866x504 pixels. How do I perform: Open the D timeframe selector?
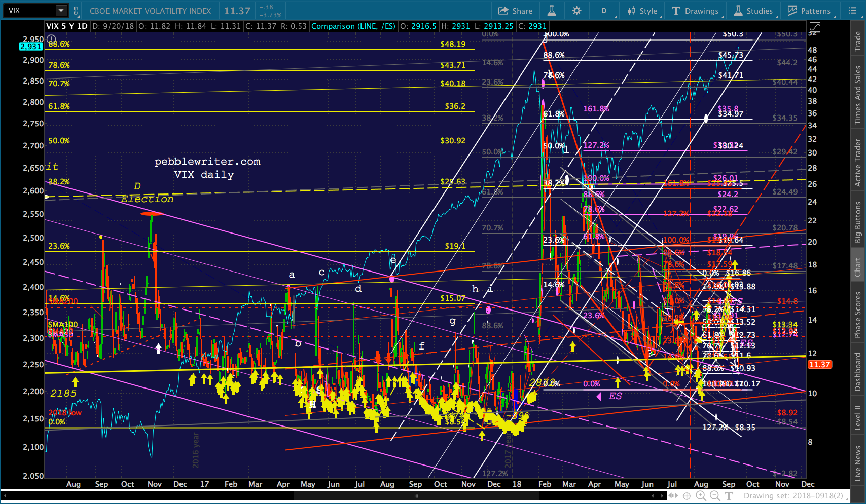pyautogui.click(x=604, y=11)
